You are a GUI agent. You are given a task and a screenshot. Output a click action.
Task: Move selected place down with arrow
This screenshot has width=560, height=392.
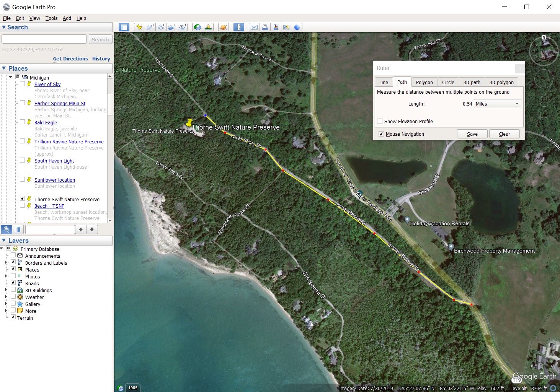tap(92, 229)
